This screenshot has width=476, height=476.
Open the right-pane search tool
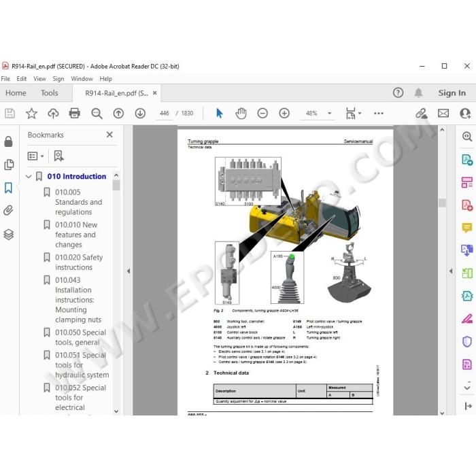(x=467, y=136)
